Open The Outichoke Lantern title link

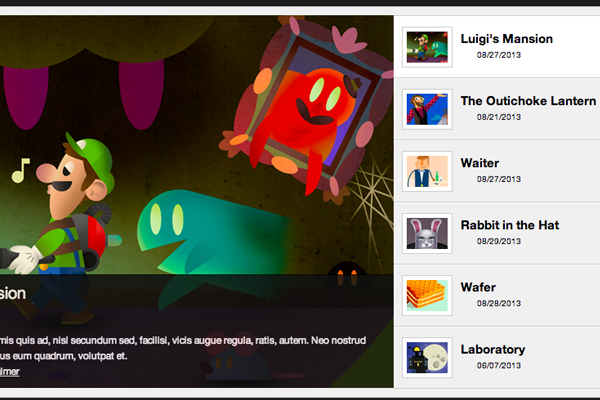tap(528, 101)
